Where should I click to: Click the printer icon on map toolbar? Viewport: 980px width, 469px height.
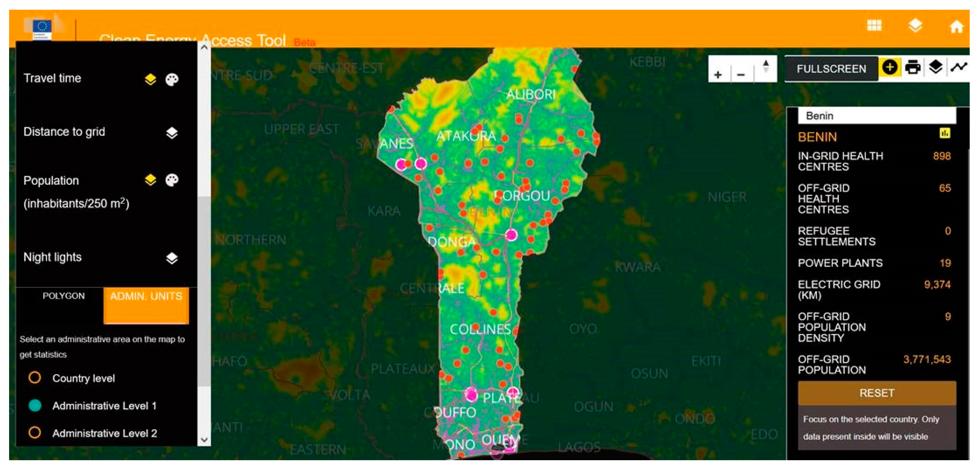click(912, 68)
